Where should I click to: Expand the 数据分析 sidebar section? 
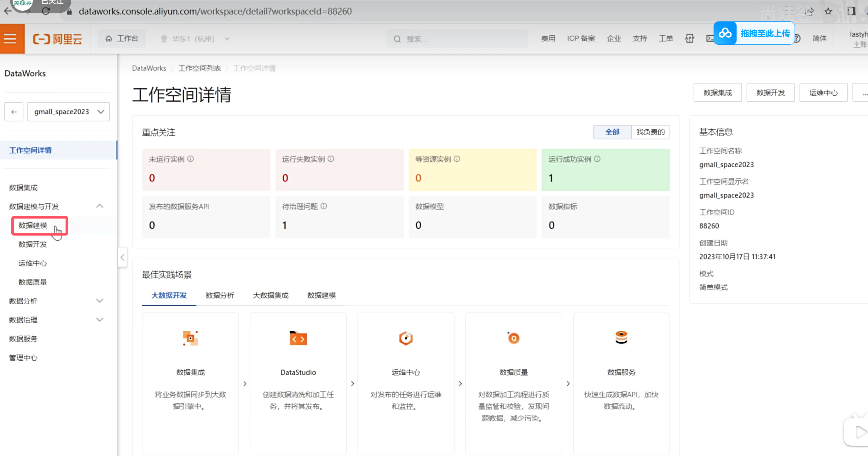coord(99,301)
